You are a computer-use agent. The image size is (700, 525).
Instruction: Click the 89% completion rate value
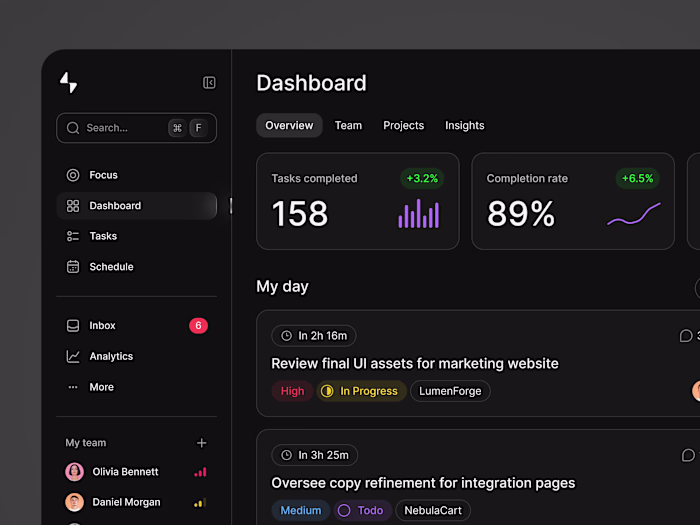point(521,214)
